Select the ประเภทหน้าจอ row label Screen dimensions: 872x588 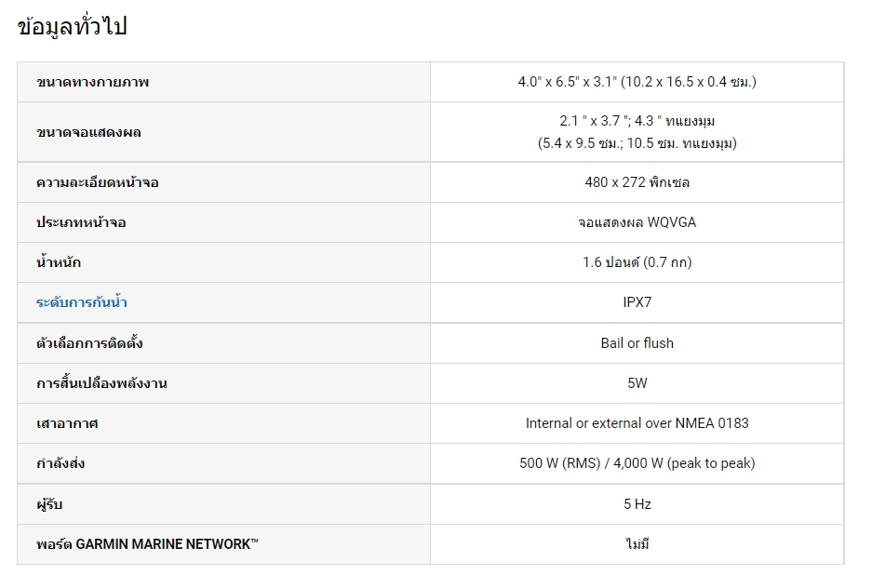pos(82,222)
